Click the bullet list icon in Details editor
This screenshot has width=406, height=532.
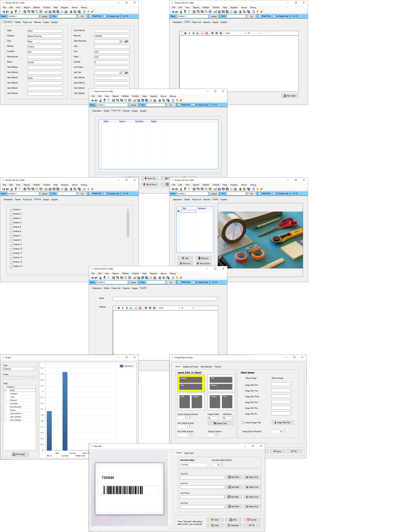202,33
